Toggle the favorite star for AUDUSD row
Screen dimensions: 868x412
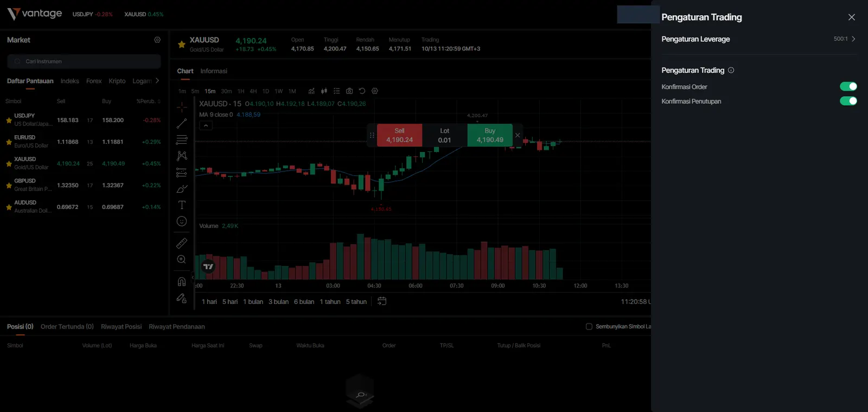pyautogui.click(x=9, y=207)
